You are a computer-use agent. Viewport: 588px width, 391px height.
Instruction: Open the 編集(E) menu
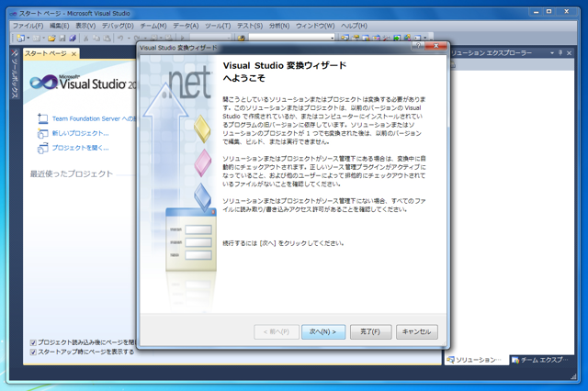(x=59, y=26)
